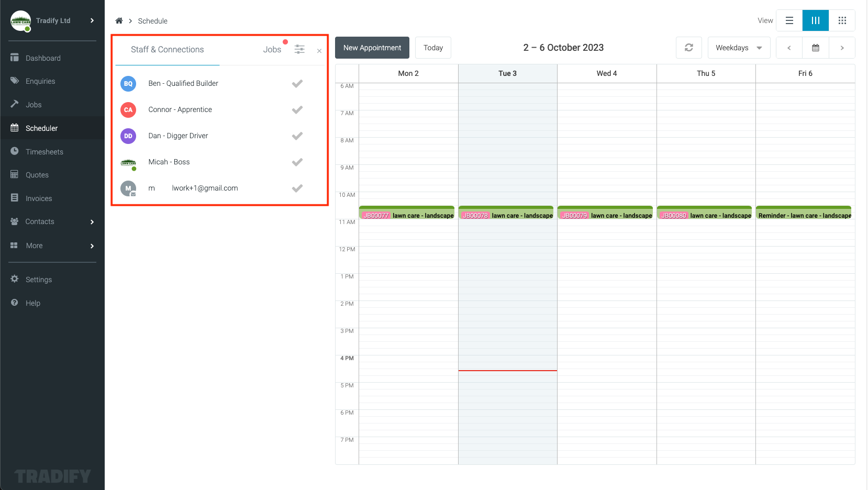Open the Weekdays dropdown

pos(738,48)
